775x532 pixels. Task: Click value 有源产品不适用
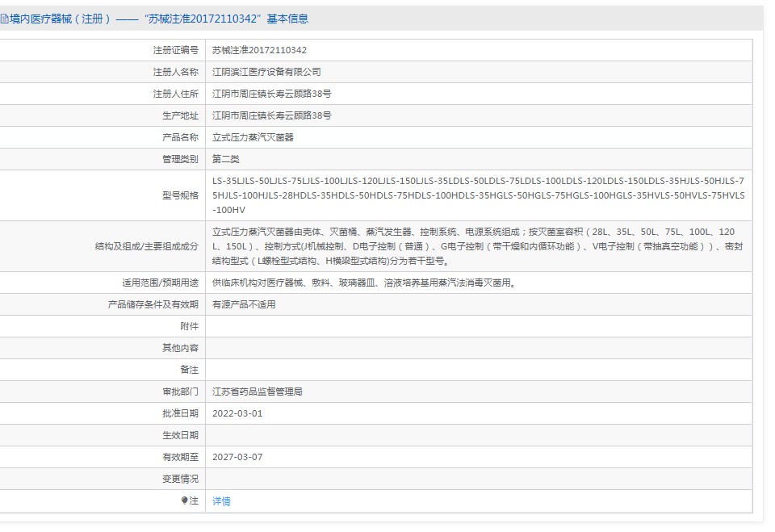(x=244, y=304)
